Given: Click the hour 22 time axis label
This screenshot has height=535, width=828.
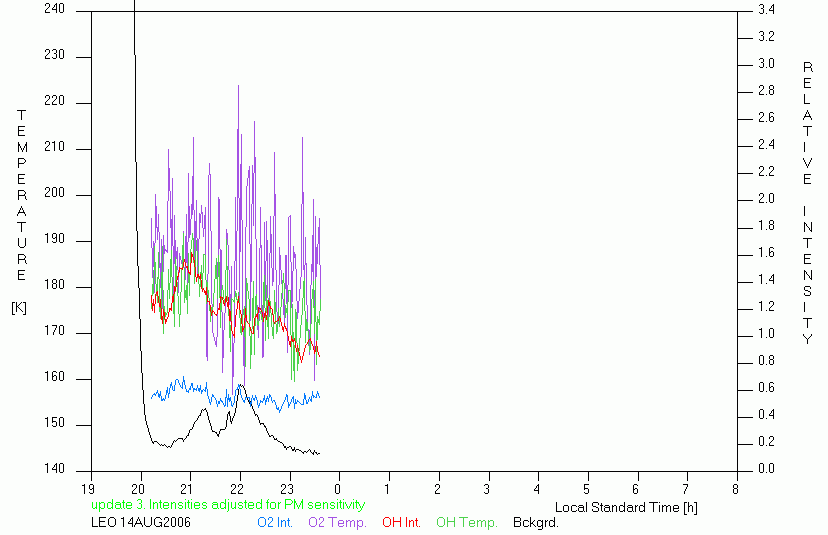Looking at the screenshot, I should pos(237,489).
